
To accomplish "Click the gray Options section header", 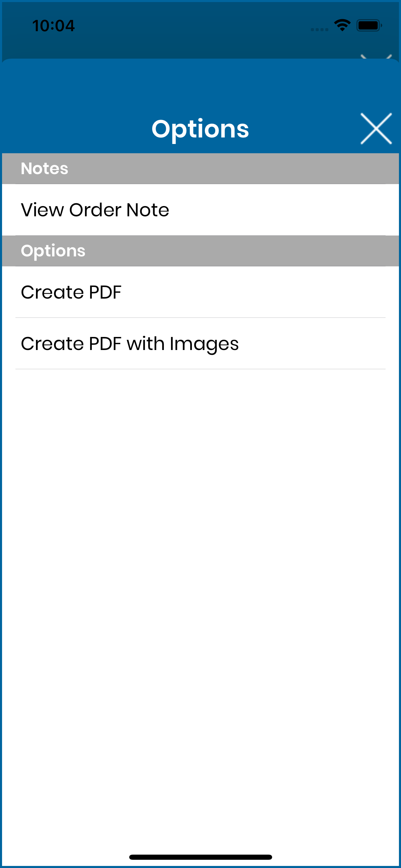I will point(200,251).
